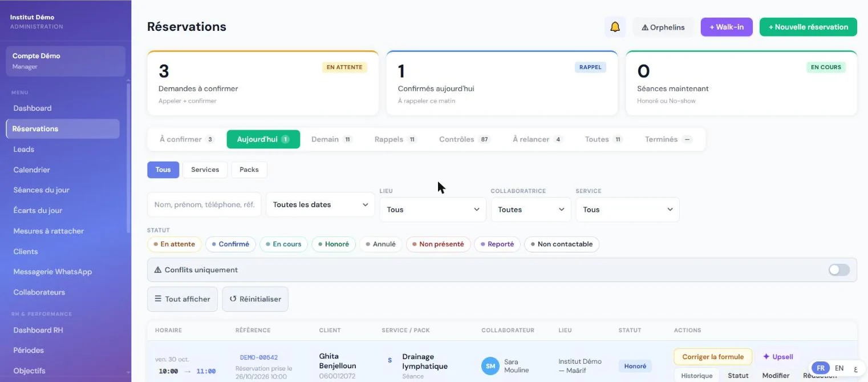
Task: Click the Walk-in button
Action: tap(727, 27)
